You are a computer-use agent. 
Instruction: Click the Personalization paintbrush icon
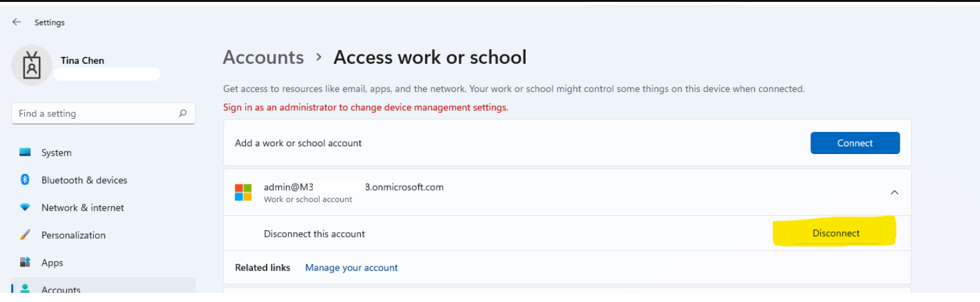pos(25,235)
